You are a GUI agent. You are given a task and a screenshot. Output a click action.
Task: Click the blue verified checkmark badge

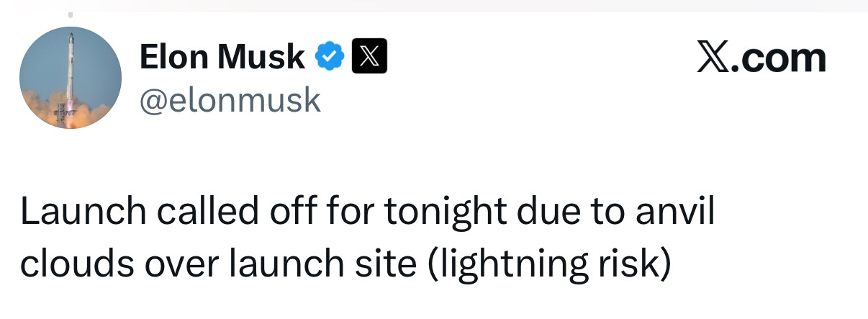coord(330,57)
